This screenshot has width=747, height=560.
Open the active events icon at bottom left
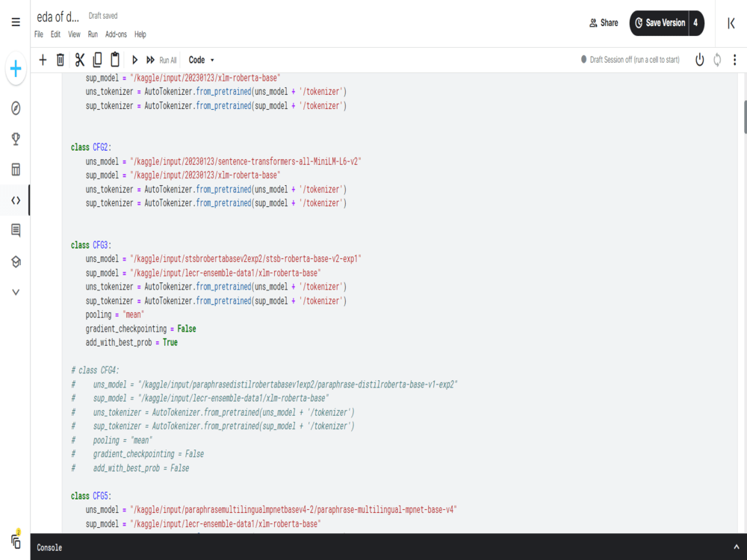click(16, 541)
